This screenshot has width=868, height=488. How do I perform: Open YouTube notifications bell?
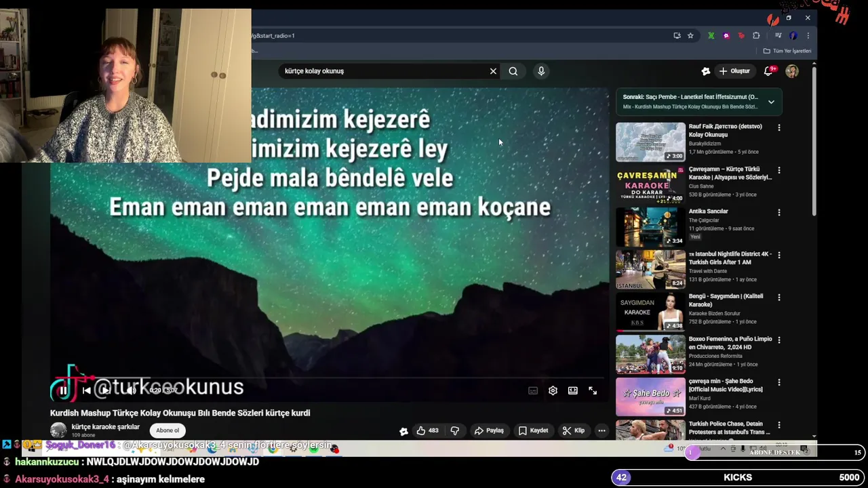(769, 71)
